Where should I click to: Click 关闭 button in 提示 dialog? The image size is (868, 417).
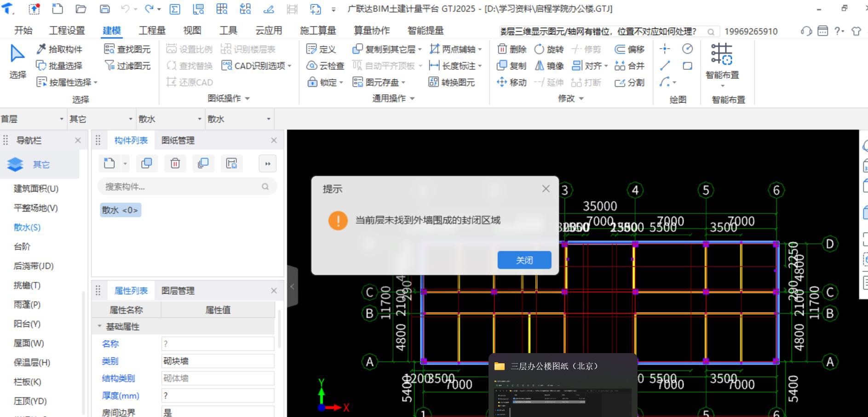[524, 260]
